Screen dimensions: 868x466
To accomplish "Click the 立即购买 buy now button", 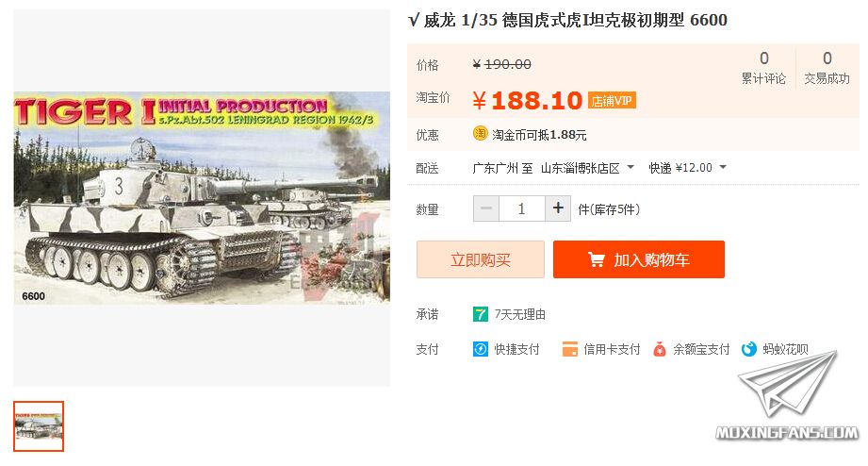I will pos(481,259).
